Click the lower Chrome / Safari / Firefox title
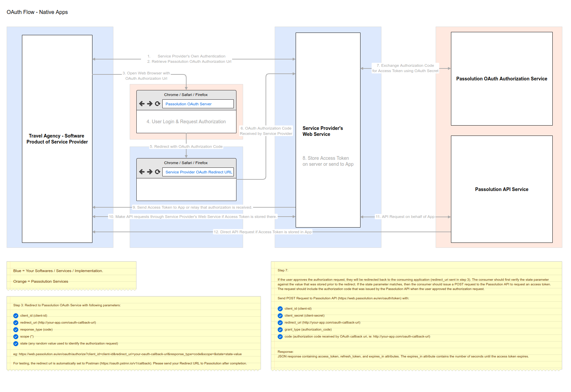Screen dimensions: 571x392 point(186,163)
